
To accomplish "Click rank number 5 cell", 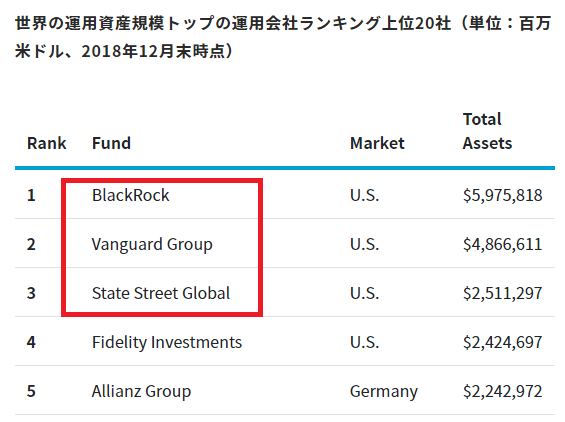I will 31,391.
